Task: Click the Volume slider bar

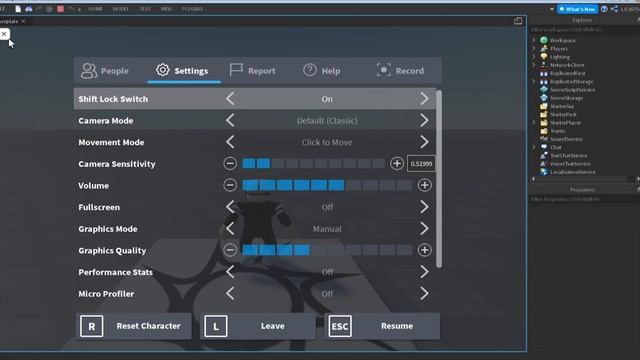Action: coord(327,185)
